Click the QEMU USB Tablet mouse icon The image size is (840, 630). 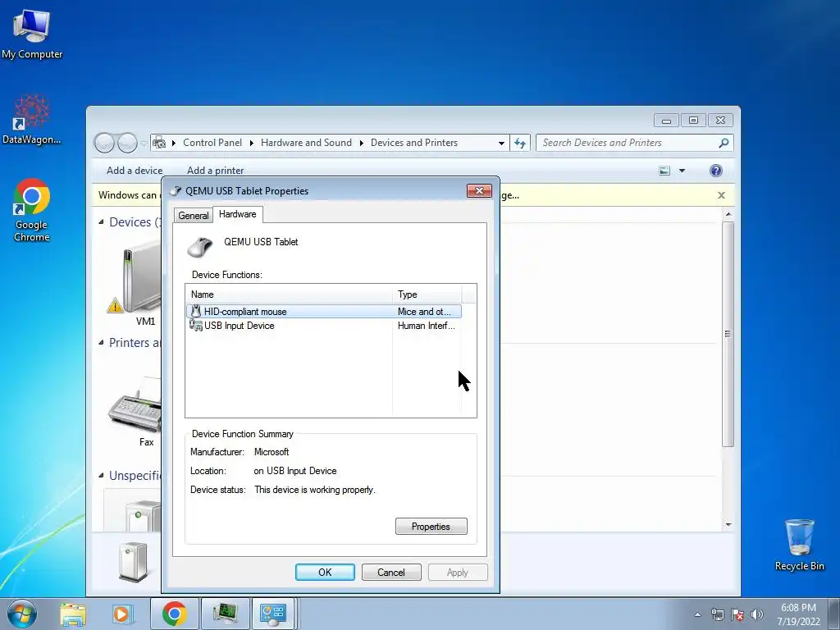pyautogui.click(x=200, y=247)
